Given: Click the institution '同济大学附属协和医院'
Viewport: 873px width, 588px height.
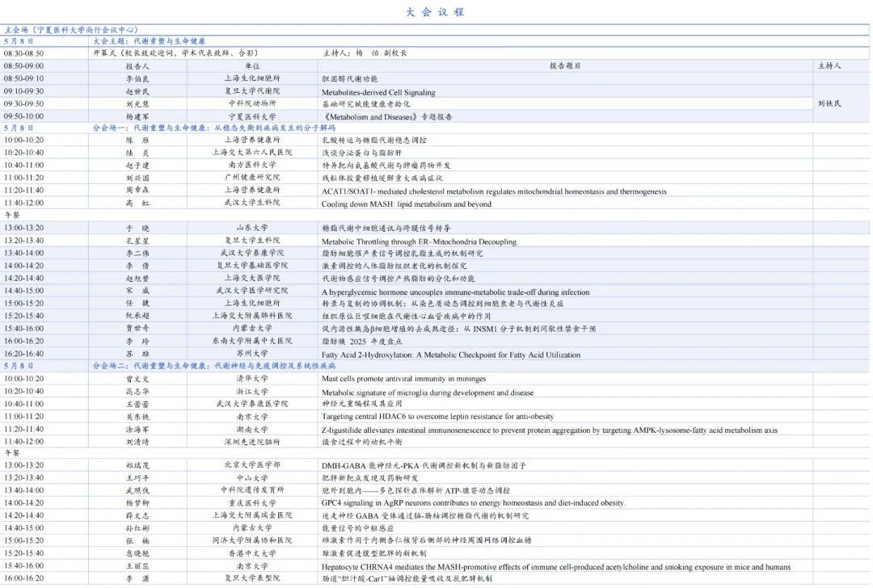Looking at the screenshot, I should pyautogui.click(x=252, y=540).
